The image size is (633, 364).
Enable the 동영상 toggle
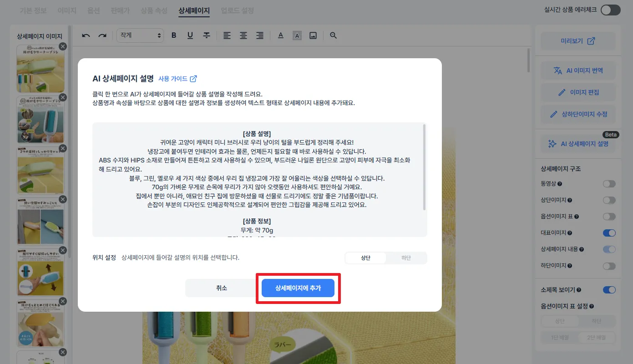click(609, 184)
